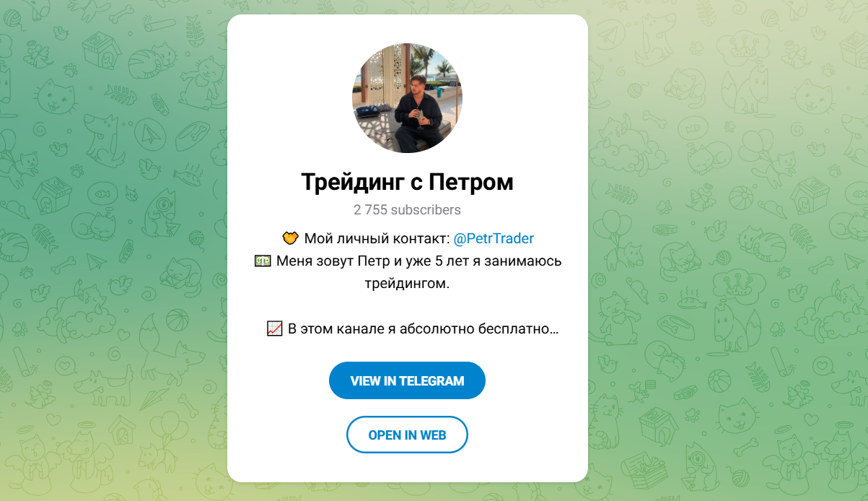The height and width of the screenshot is (501, 868).
Task: Click the OPEN IN WEB button
Action: click(407, 435)
